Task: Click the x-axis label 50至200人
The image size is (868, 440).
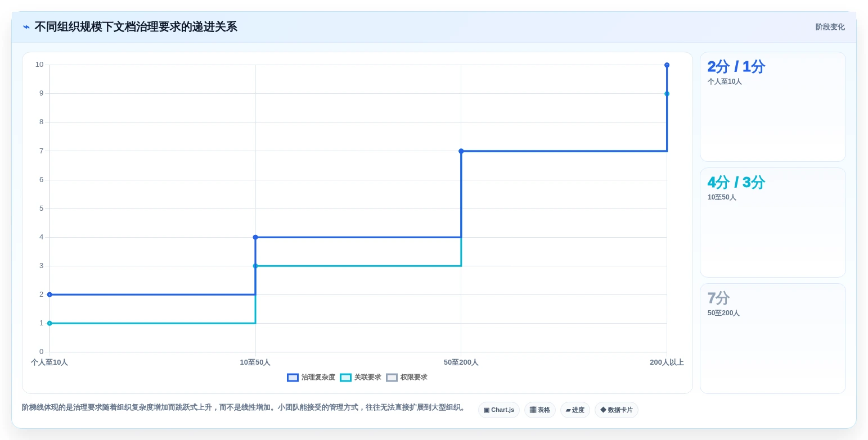Action: 461,362
